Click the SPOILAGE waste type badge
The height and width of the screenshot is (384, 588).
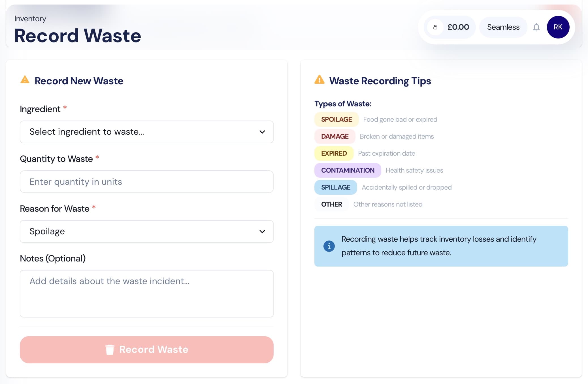336,119
